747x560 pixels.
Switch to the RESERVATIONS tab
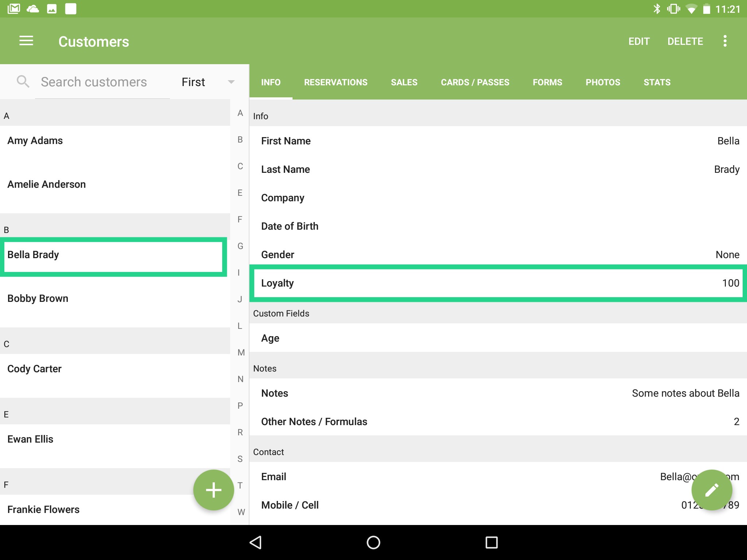pos(336,82)
